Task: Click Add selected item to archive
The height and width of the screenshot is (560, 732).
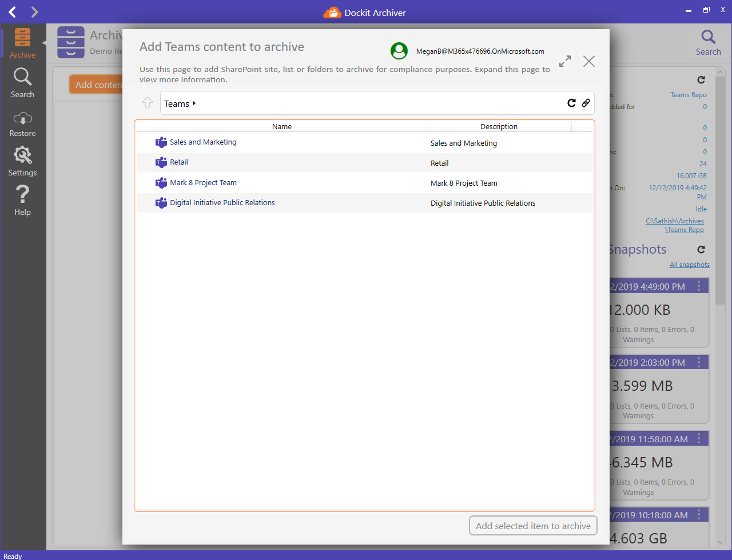Action: 533,525
